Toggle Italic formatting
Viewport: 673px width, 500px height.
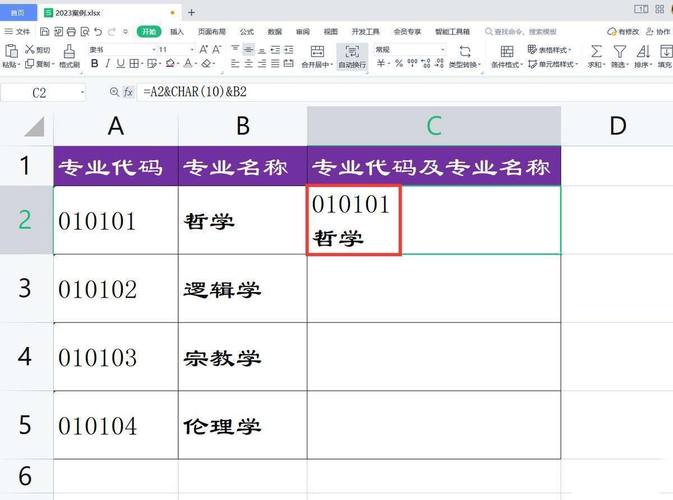pyautogui.click(x=107, y=64)
